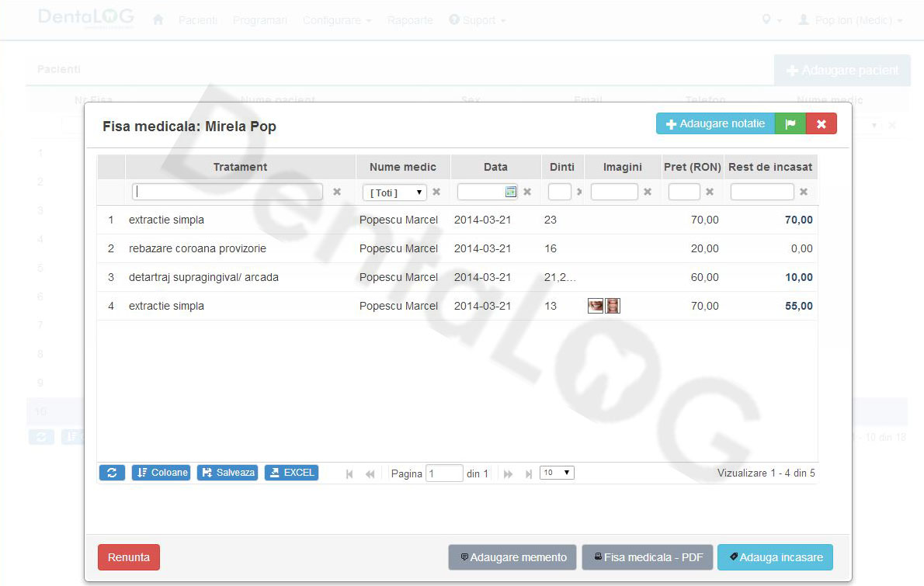Viewport: 924px width, 586px height.
Task: Select row 1 extractie simpla treatment
Action: [457, 220]
